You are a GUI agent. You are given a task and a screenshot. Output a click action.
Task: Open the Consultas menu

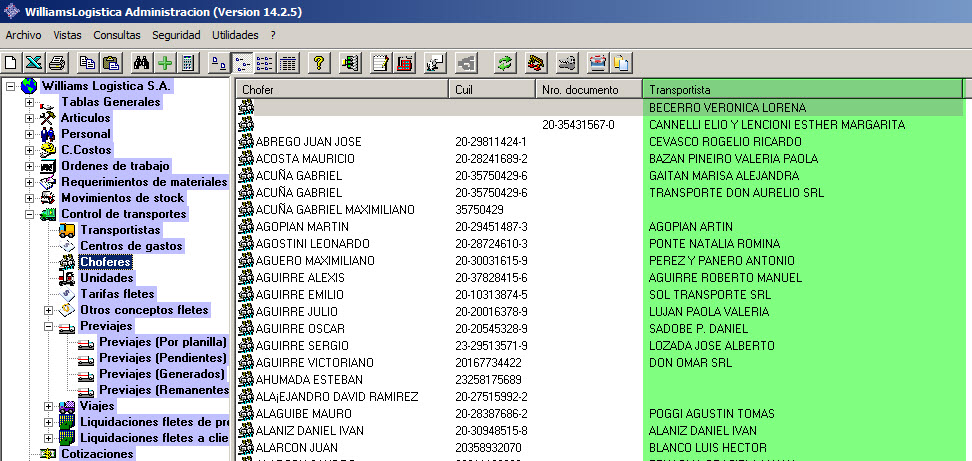coord(116,35)
